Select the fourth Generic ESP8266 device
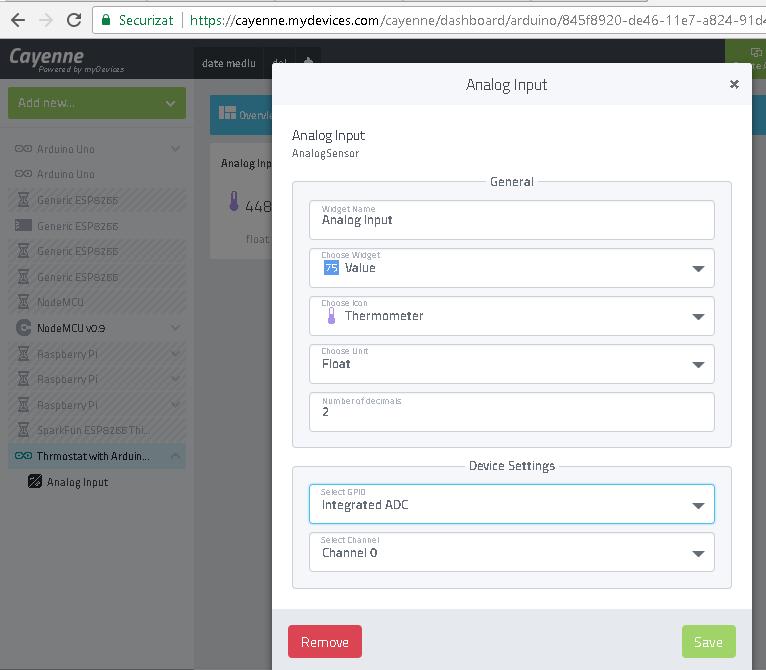The image size is (766, 670). pyautogui.click(x=97, y=277)
